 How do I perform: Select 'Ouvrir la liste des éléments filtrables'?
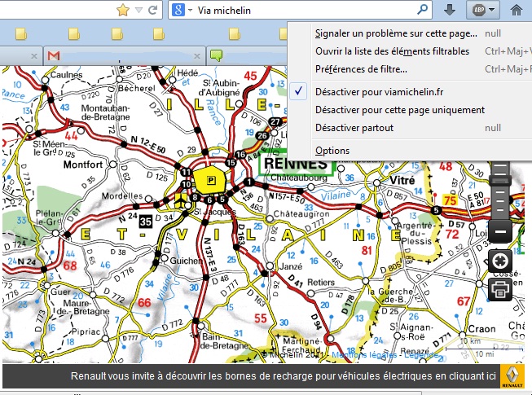click(392, 51)
